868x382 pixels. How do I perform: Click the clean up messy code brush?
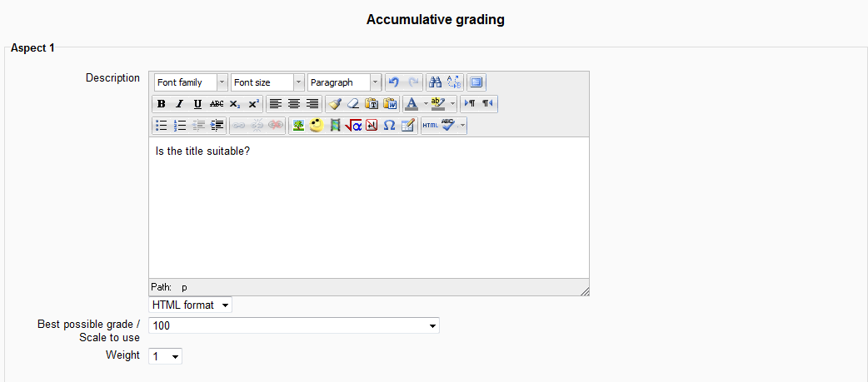coord(334,104)
